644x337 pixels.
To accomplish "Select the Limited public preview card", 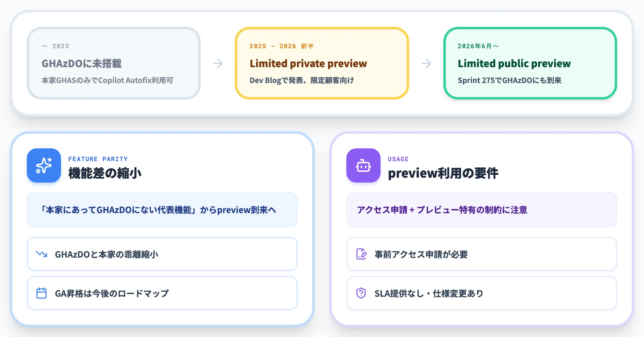I will click(x=530, y=63).
